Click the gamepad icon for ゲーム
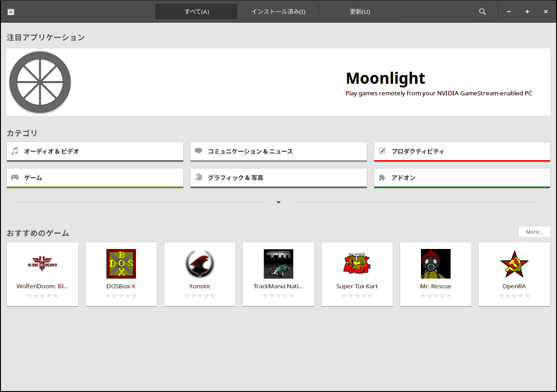Image resolution: width=557 pixels, height=392 pixels. coord(15,177)
